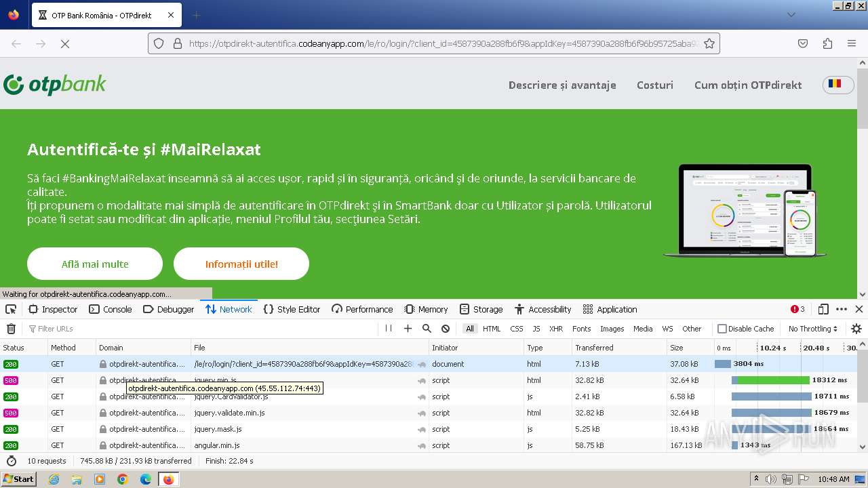
Task: Switch to the Accessibility tab
Action: point(542,309)
